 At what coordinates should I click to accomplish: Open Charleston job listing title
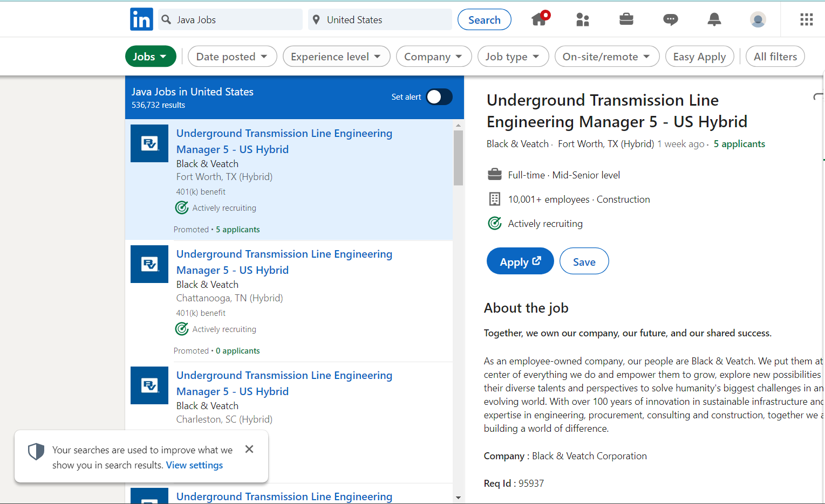(284, 383)
